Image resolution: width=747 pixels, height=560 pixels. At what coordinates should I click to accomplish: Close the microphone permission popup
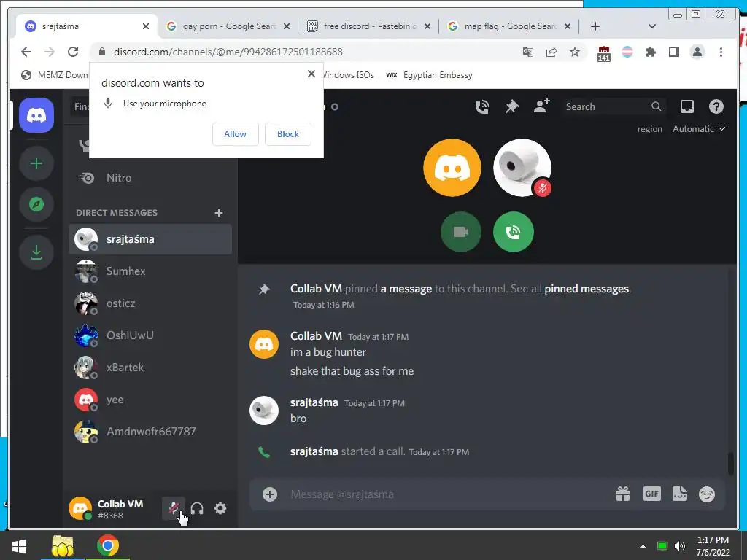coord(311,74)
